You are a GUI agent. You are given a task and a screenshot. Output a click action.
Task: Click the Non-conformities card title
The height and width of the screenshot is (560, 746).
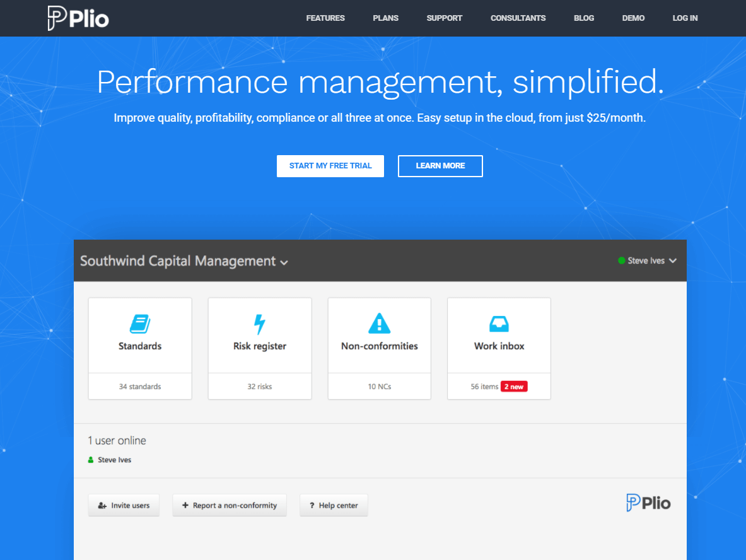point(379,346)
